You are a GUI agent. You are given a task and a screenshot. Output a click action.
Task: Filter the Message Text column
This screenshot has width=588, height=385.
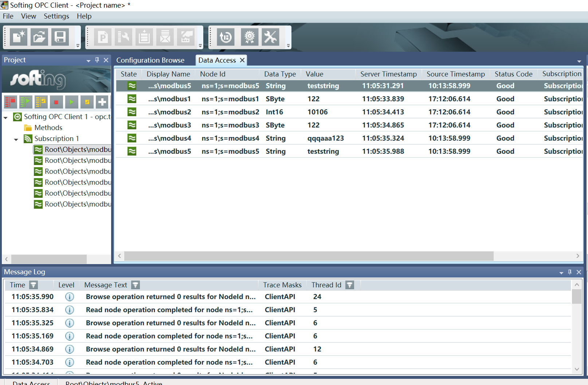coord(136,285)
